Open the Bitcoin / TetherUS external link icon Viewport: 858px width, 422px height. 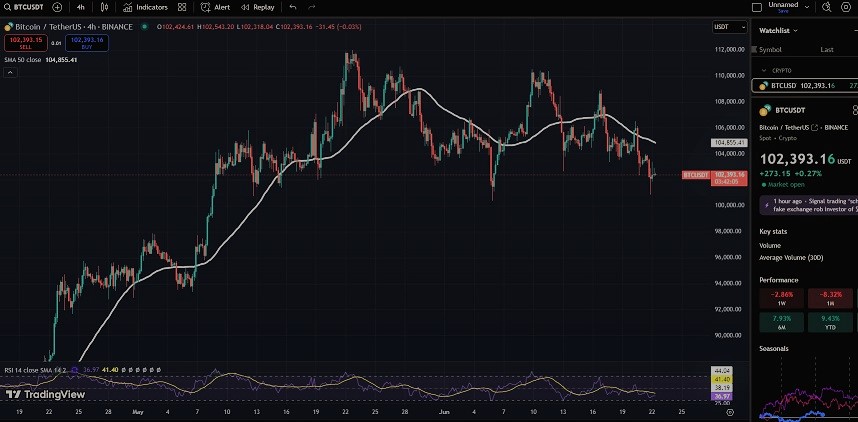[815, 128]
